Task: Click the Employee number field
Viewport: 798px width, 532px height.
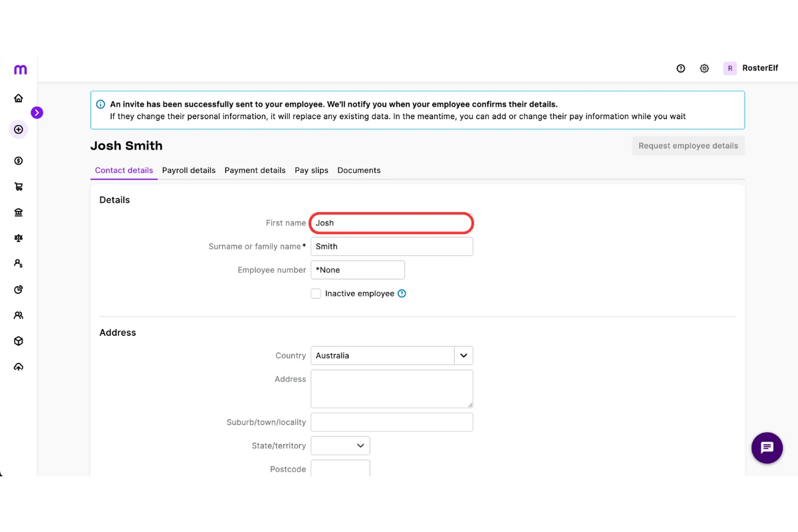Action: click(x=358, y=270)
